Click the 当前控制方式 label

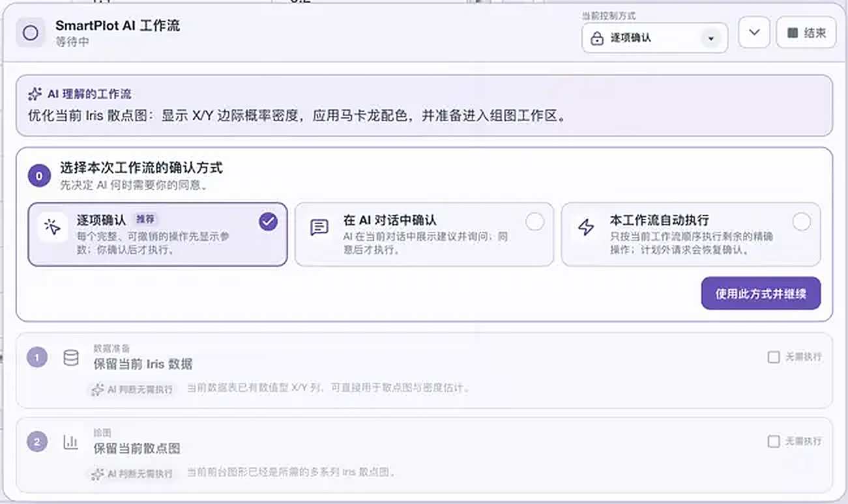[x=609, y=16]
